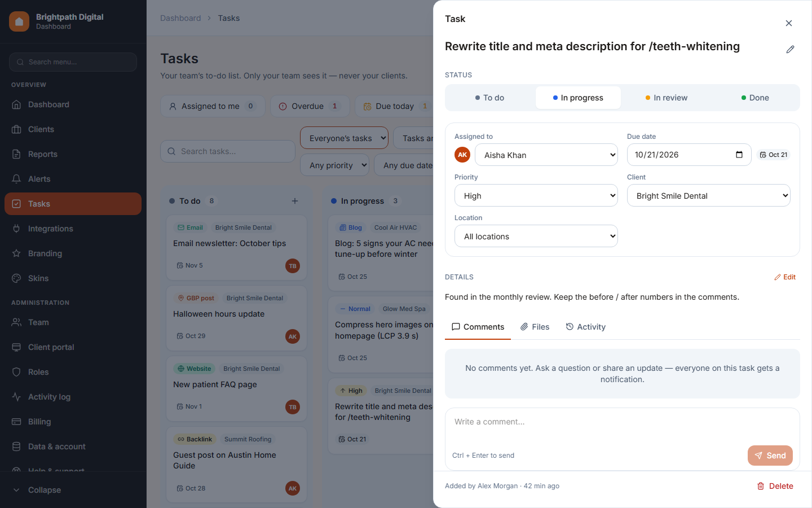Viewport: 812px width, 508px height.
Task: Open Tasks in the sidebar menu
Action: [x=73, y=204]
